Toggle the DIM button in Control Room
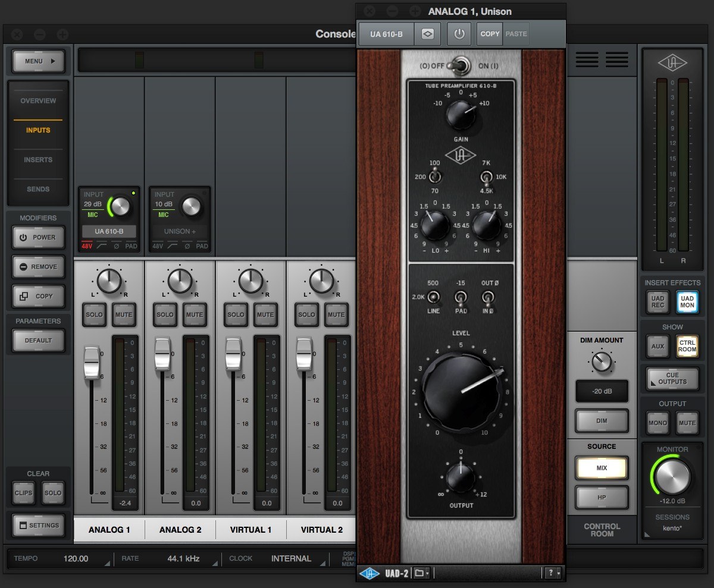The width and height of the screenshot is (714, 588). 602,420
